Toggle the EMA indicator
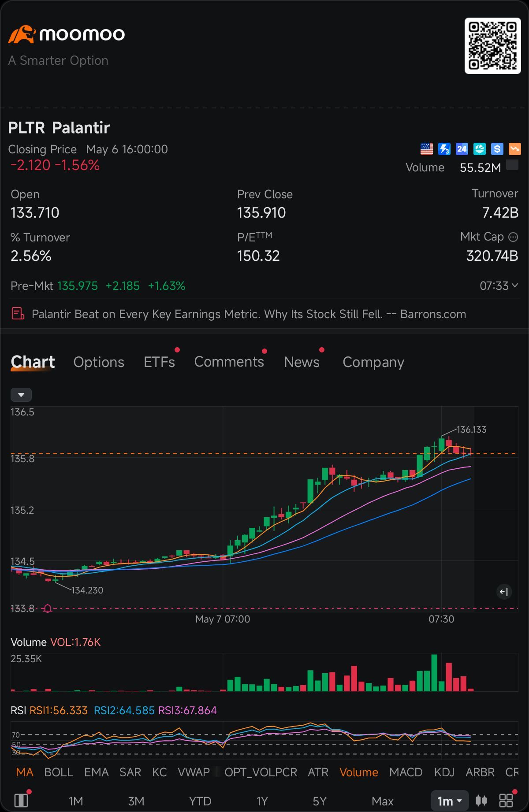The image size is (529, 812). (x=97, y=772)
